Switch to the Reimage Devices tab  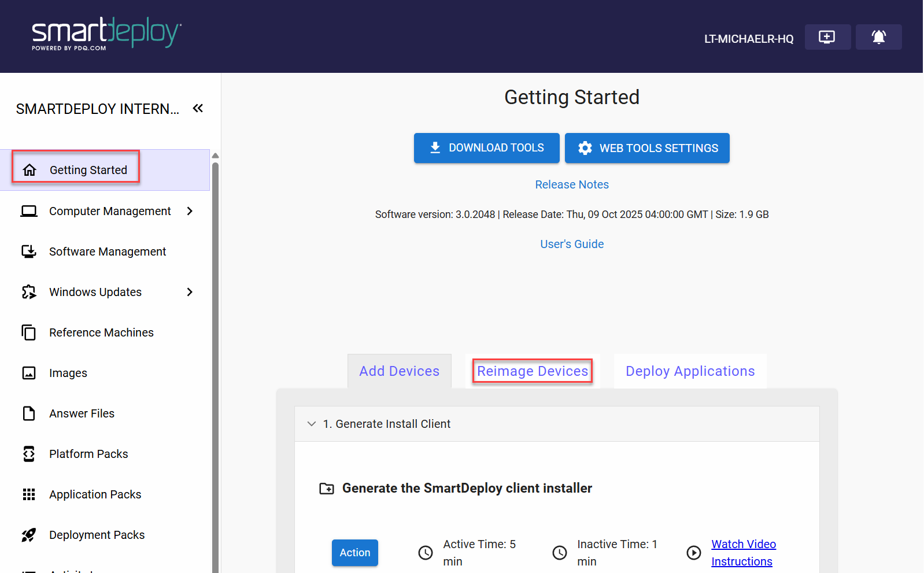[x=533, y=371]
